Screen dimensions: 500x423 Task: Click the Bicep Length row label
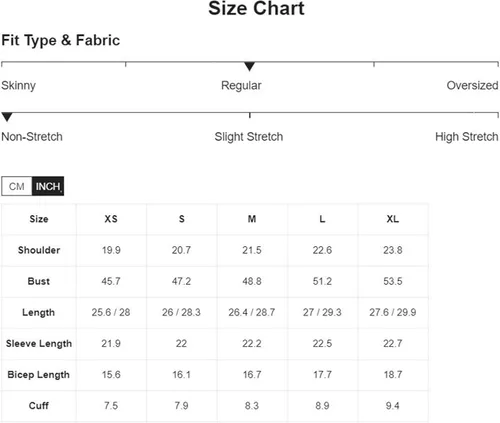(x=39, y=375)
